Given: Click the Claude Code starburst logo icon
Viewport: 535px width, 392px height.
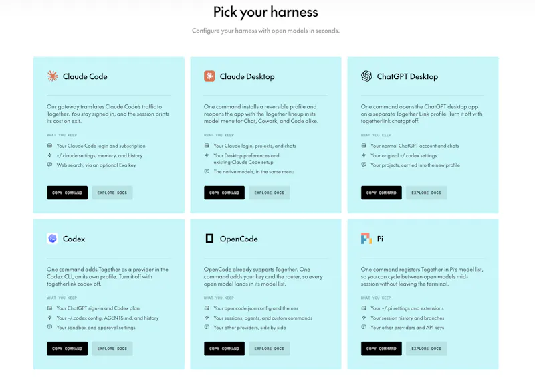Looking at the screenshot, I should click(53, 76).
